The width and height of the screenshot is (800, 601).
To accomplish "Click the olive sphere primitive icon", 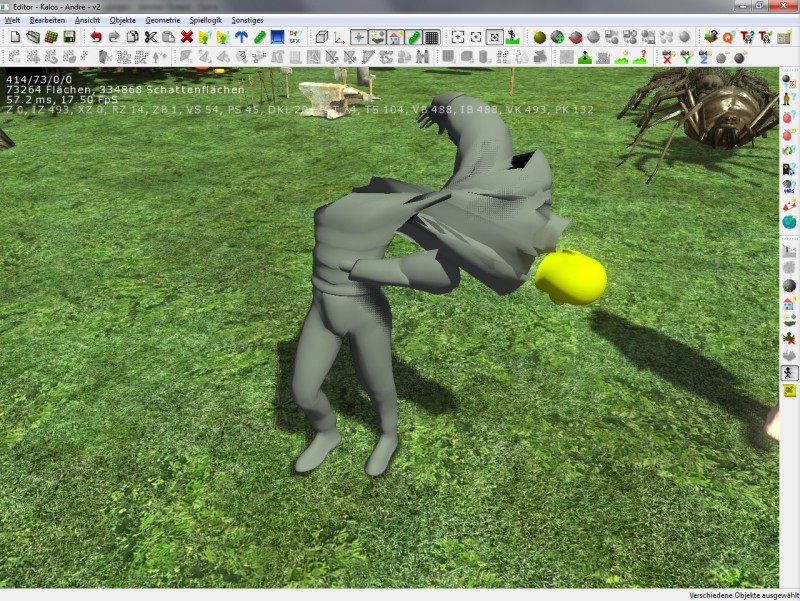I will [x=539, y=37].
